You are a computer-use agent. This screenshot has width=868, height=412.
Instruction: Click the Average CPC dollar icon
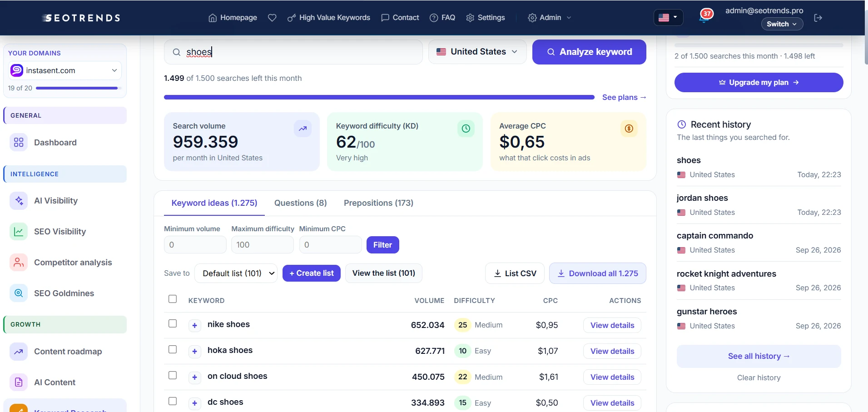[x=629, y=129]
